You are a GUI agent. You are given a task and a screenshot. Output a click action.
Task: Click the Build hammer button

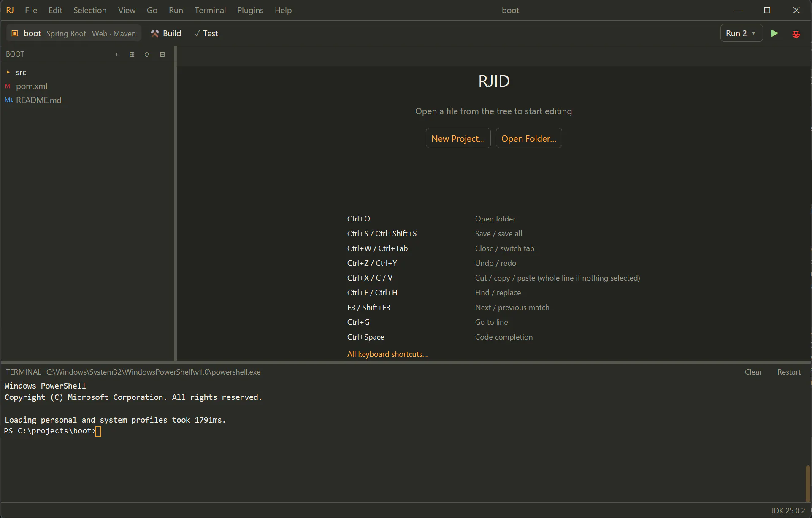[166, 33]
